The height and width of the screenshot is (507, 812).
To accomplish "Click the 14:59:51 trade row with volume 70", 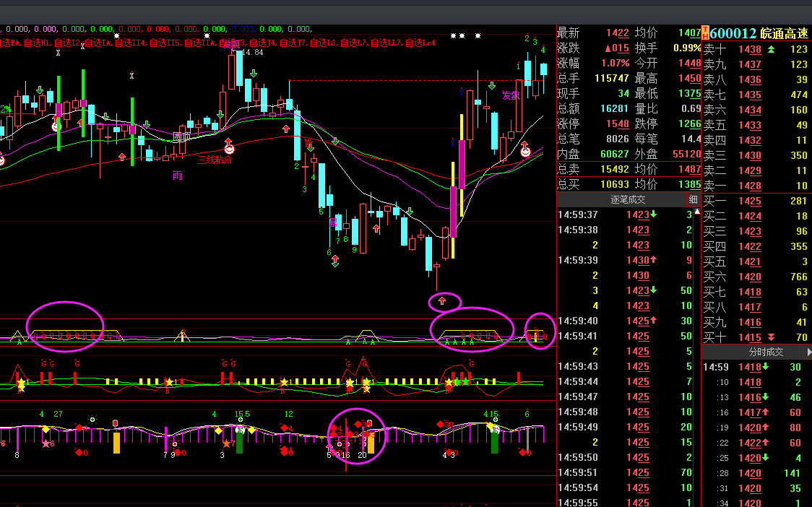I will [625, 472].
